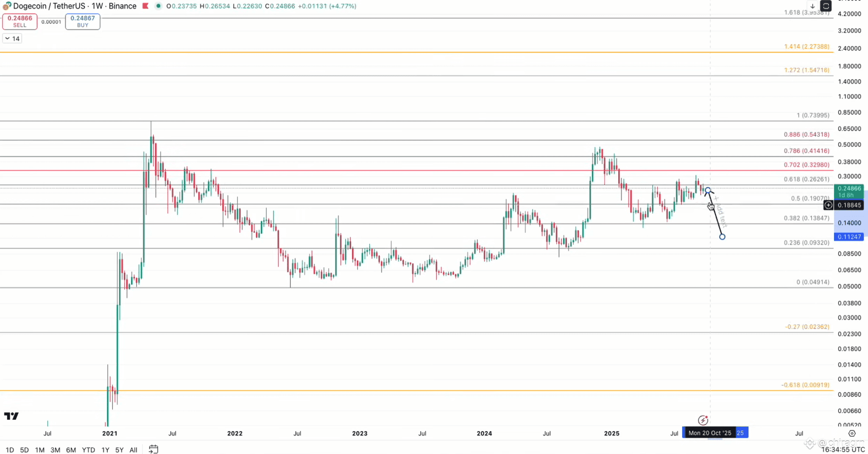Select the trend line upper endpoint handle
Screen dimensions: 868x454
[708, 190]
